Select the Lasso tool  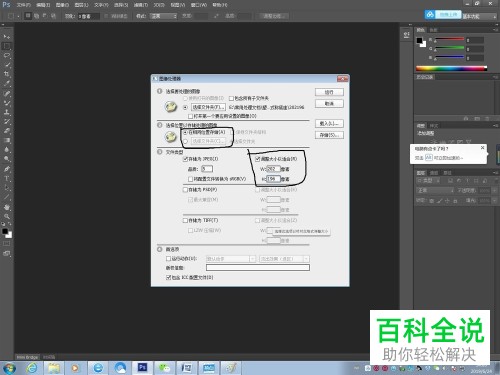pos(7,55)
